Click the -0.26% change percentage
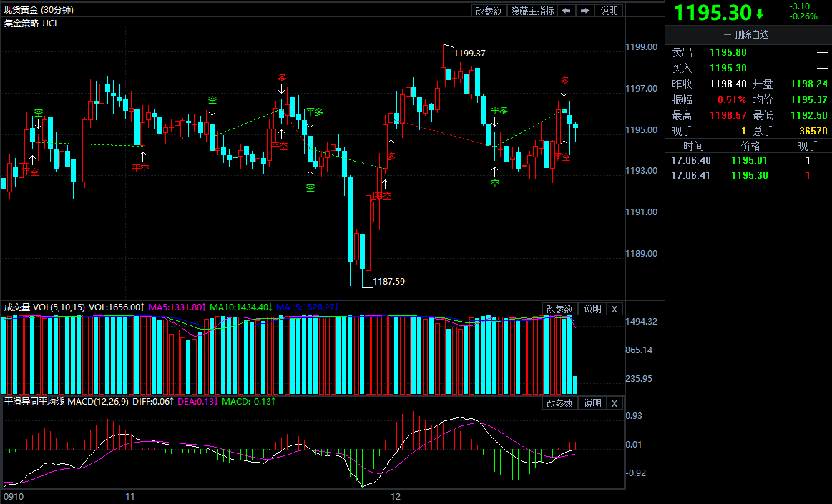The width and height of the screenshot is (832, 504). 803,16
